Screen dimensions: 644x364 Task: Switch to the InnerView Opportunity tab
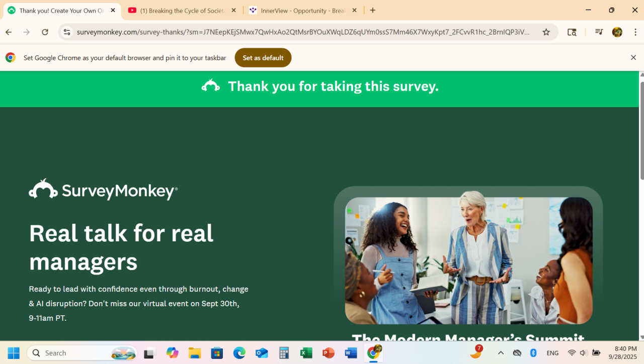coord(303,11)
